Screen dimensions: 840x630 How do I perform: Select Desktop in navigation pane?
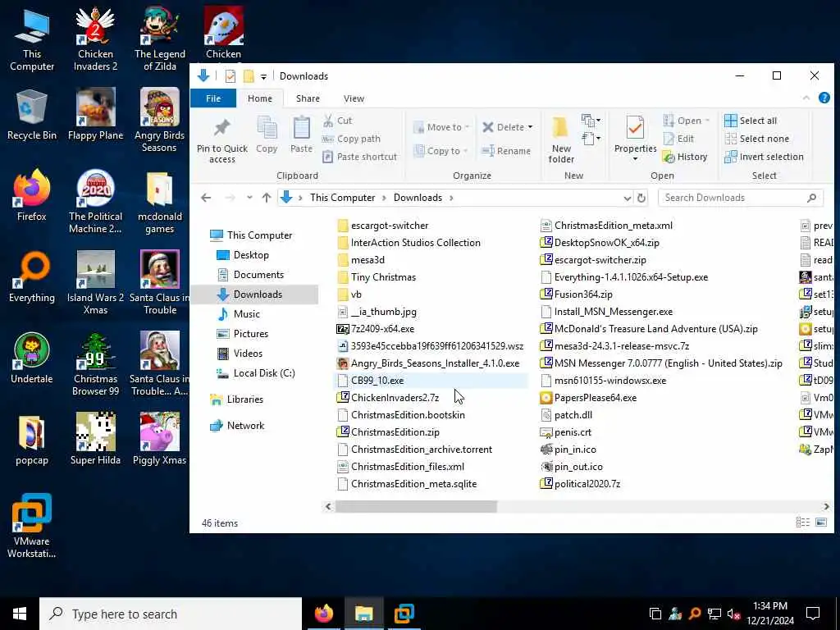pos(251,255)
